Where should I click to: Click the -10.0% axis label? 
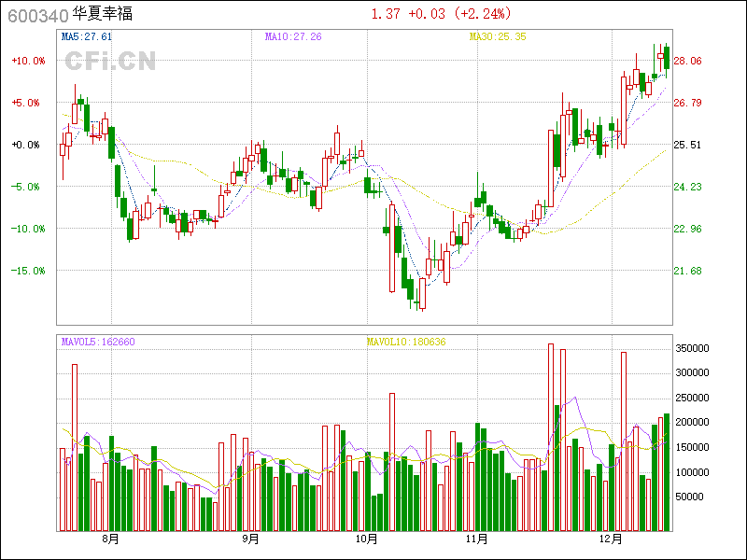pos(29,229)
